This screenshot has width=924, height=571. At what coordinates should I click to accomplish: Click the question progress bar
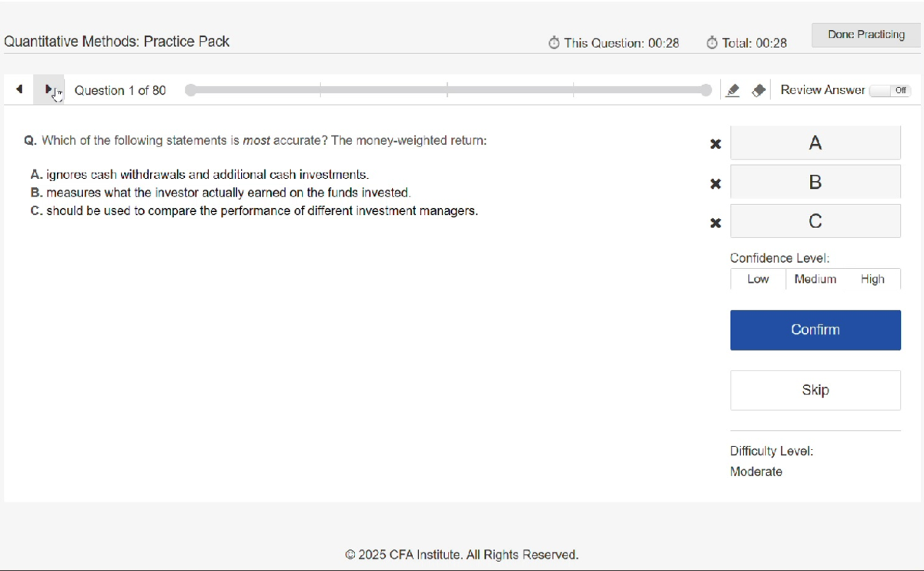click(448, 90)
